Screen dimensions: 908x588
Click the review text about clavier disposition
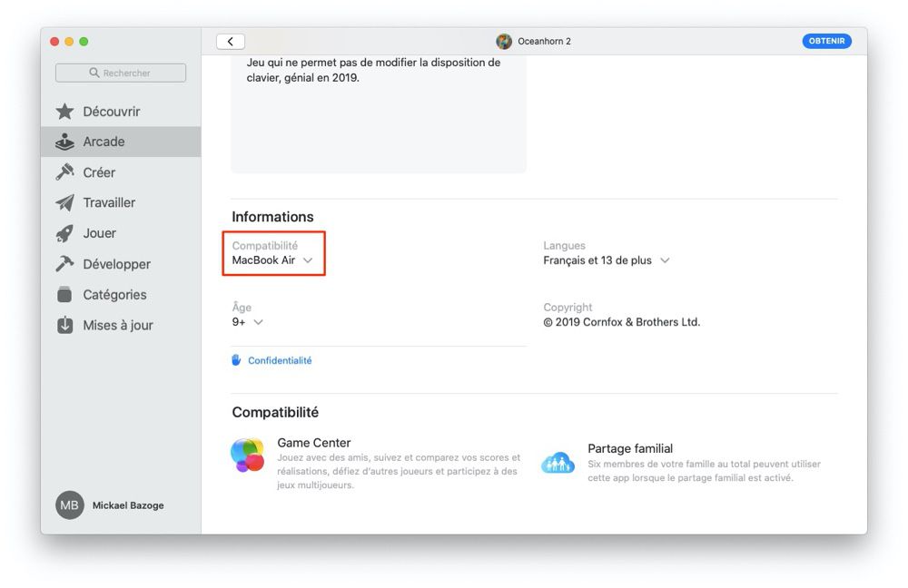click(373, 70)
